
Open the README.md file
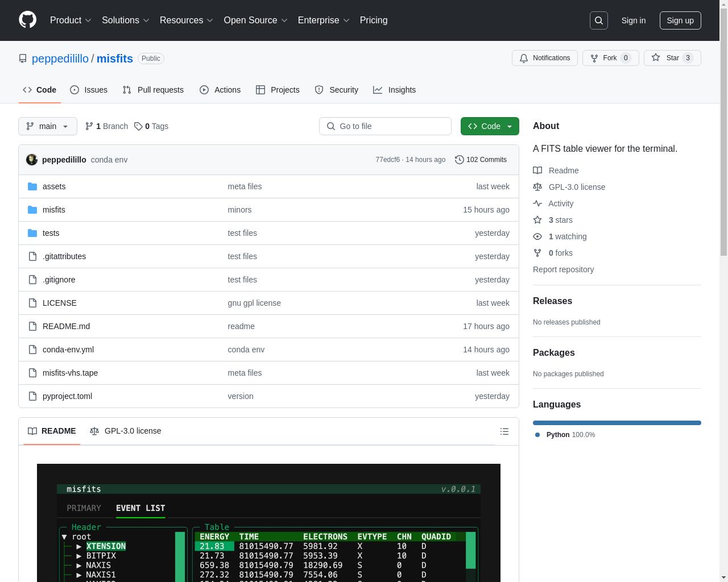(x=66, y=326)
